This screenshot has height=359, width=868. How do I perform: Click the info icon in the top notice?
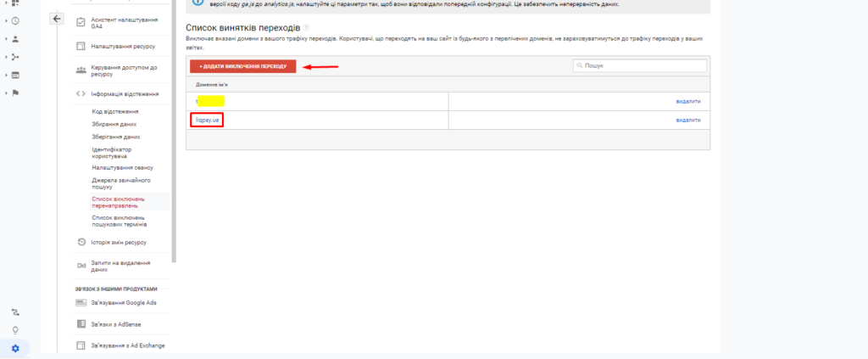198,3
